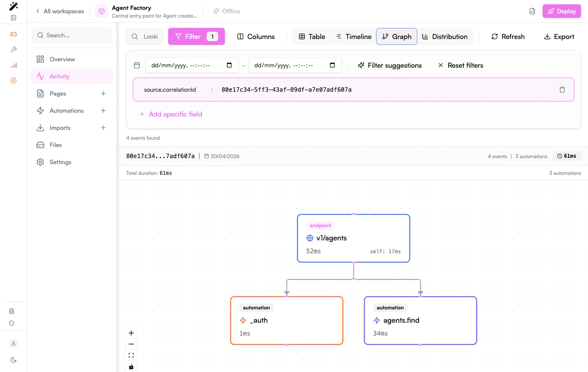
Task: Click the code file icon beside Deploy
Action: (x=532, y=11)
